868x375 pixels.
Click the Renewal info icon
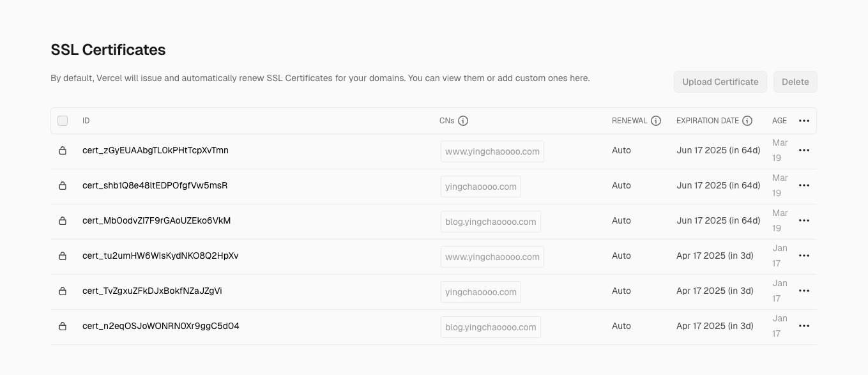pyautogui.click(x=655, y=121)
